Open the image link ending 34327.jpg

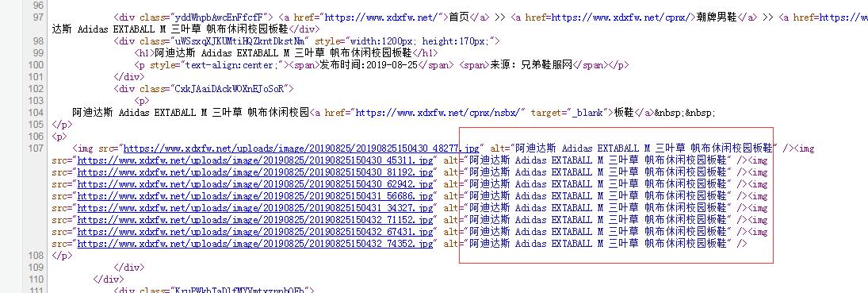pyautogui.click(x=255, y=208)
